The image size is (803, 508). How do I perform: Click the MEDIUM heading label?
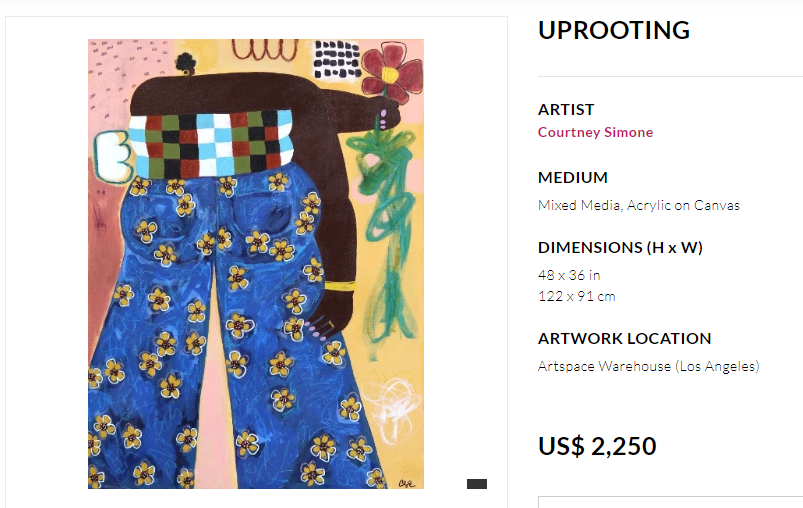(573, 178)
